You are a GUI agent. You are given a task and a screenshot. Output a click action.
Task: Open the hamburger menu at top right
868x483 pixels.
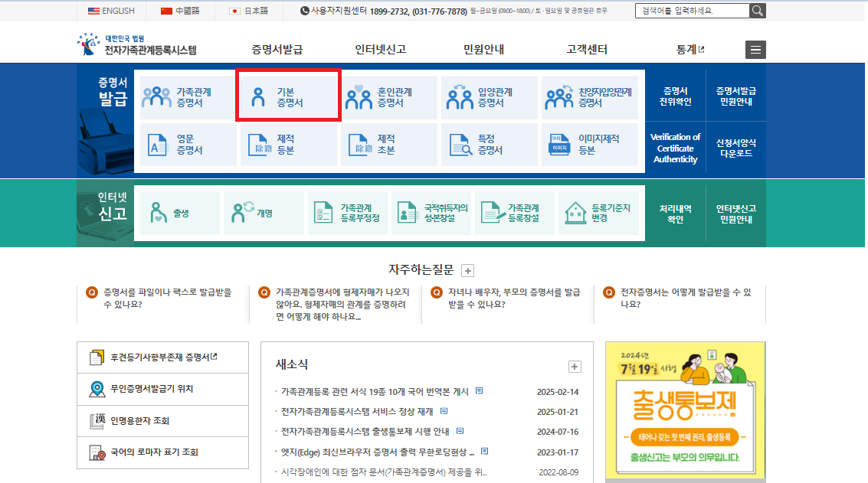click(755, 49)
